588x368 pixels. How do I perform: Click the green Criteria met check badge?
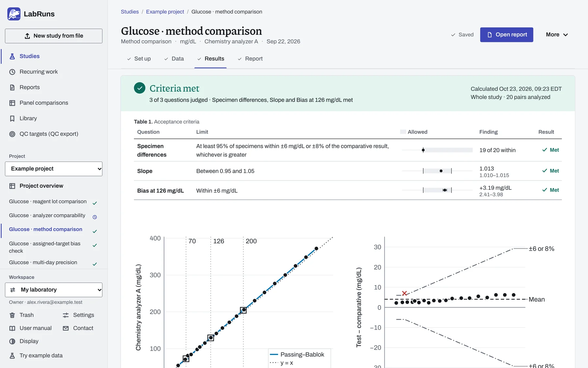tap(139, 88)
